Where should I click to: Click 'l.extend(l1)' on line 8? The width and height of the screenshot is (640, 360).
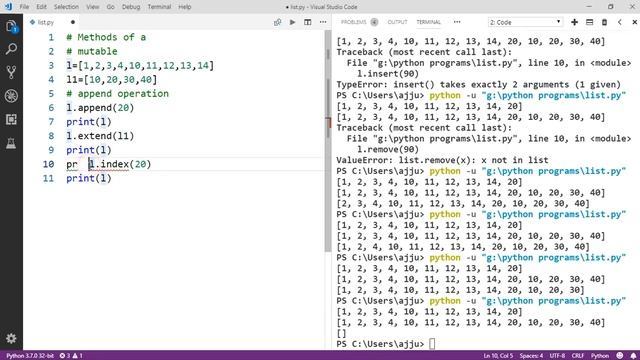point(100,136)
